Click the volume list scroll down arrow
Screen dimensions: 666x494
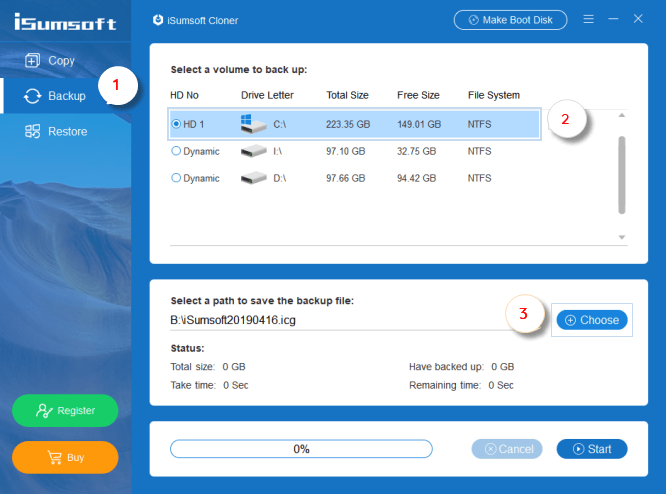point(622,237)
